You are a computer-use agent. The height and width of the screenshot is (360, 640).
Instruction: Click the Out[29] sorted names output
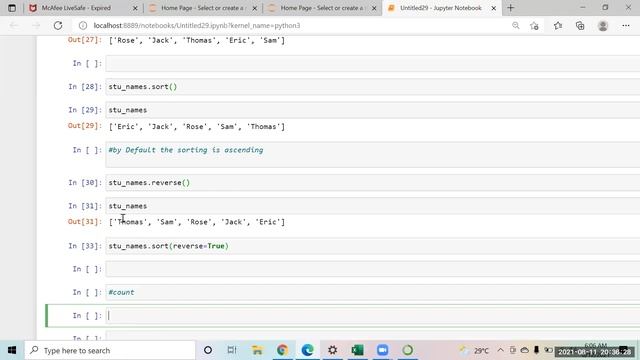point(197,127)
